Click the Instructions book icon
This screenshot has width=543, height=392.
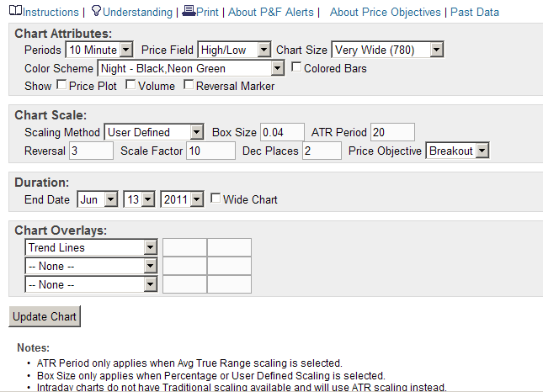[x=15, y=12]
